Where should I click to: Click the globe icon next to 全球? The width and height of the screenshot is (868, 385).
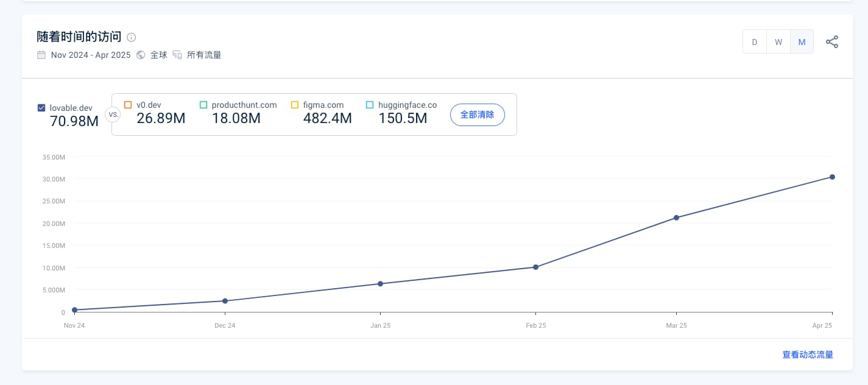[141, 55]
